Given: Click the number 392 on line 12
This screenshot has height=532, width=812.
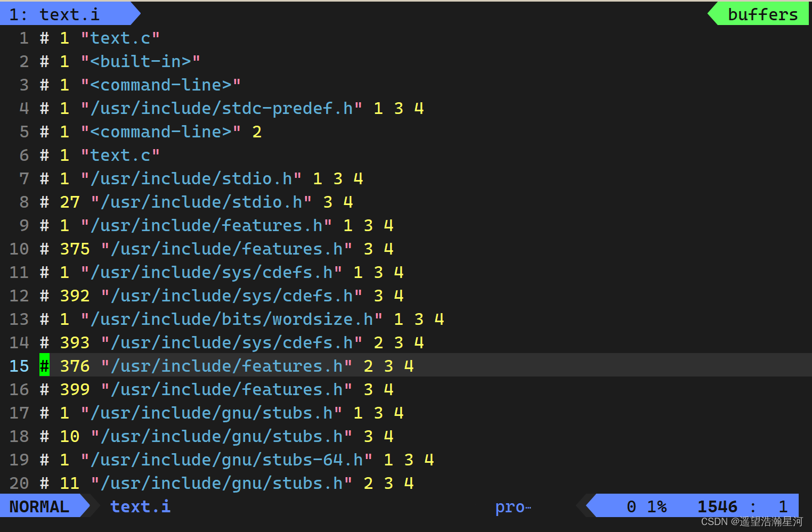Looking at the screenshot, I should 75,296.
